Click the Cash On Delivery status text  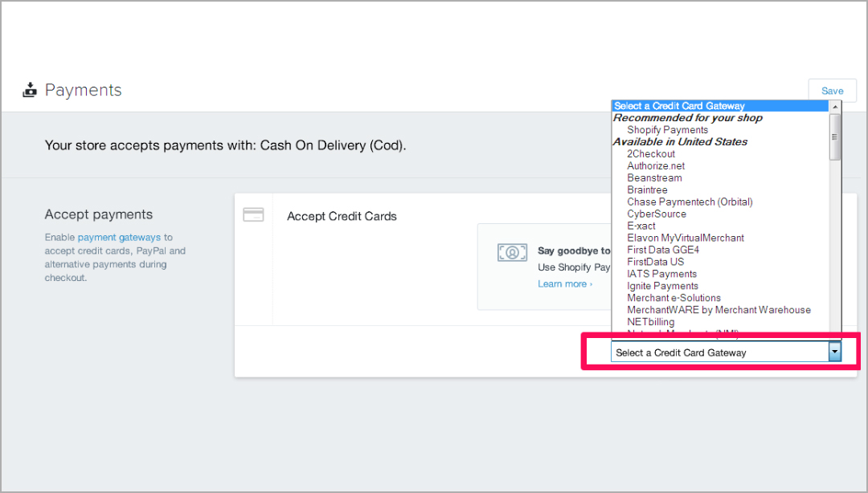pyautogui.click(x=225, y=145)
